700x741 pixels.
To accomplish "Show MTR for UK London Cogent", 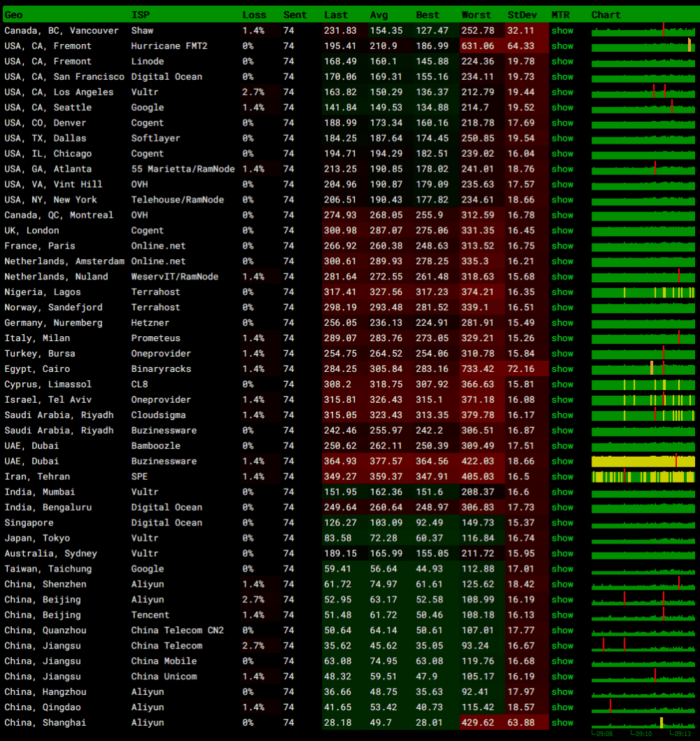I will tap(562, 230).
